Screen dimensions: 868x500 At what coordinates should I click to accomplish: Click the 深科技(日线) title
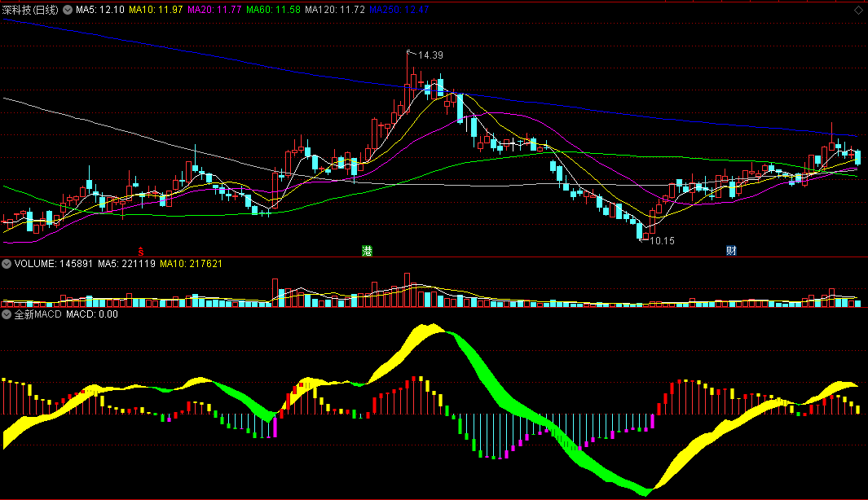(30, 10)
